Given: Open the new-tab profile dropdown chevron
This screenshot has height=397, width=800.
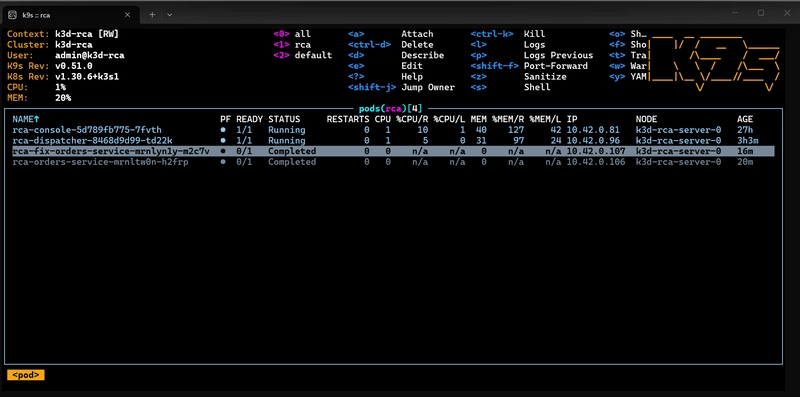Looking at the screenshot, I should (169, 15).
